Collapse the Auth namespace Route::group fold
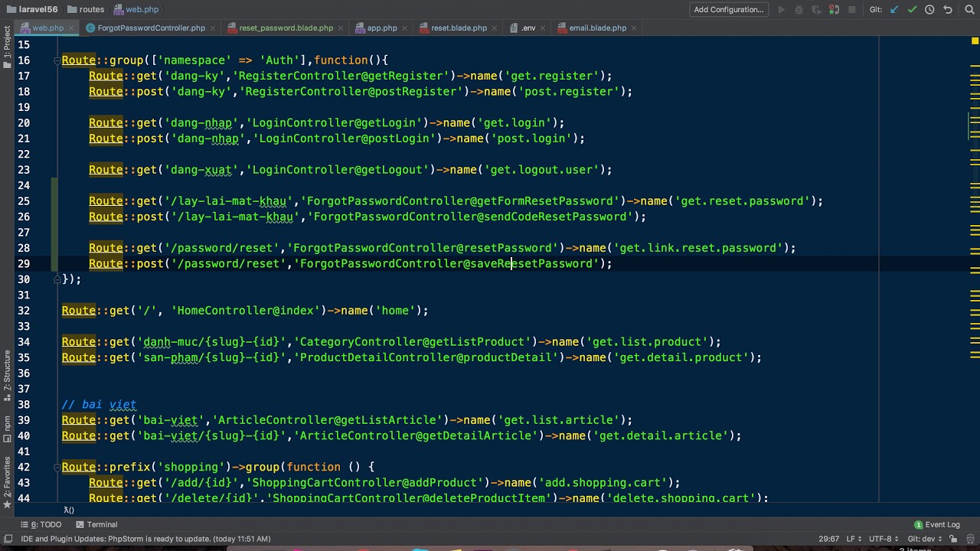Viewport: 980px width, 551px height. tap(57, 60)
